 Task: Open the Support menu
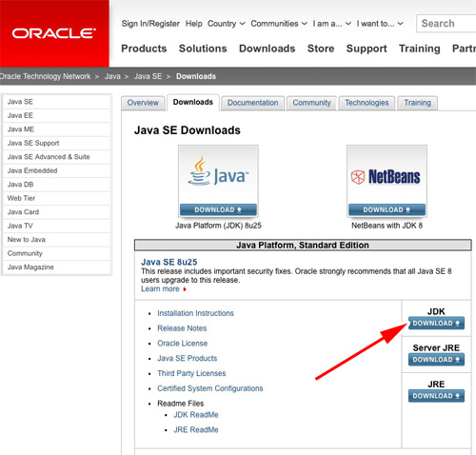[367, 49]
